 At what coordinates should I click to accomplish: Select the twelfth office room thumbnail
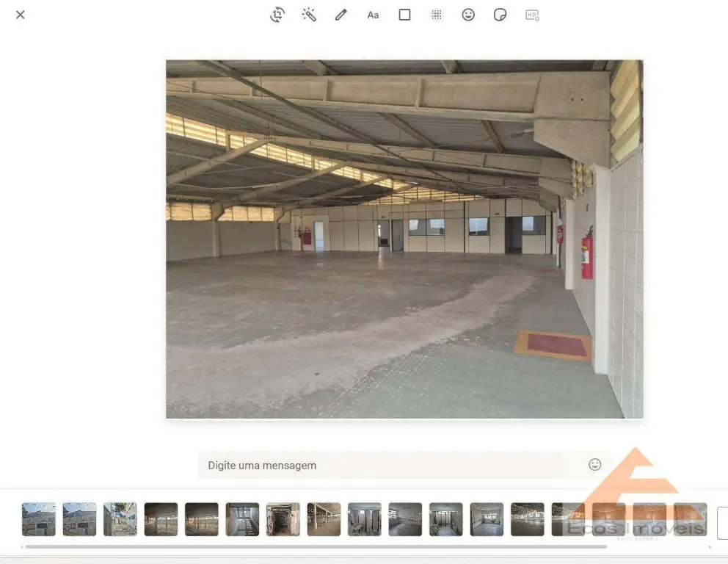[487, 519]
